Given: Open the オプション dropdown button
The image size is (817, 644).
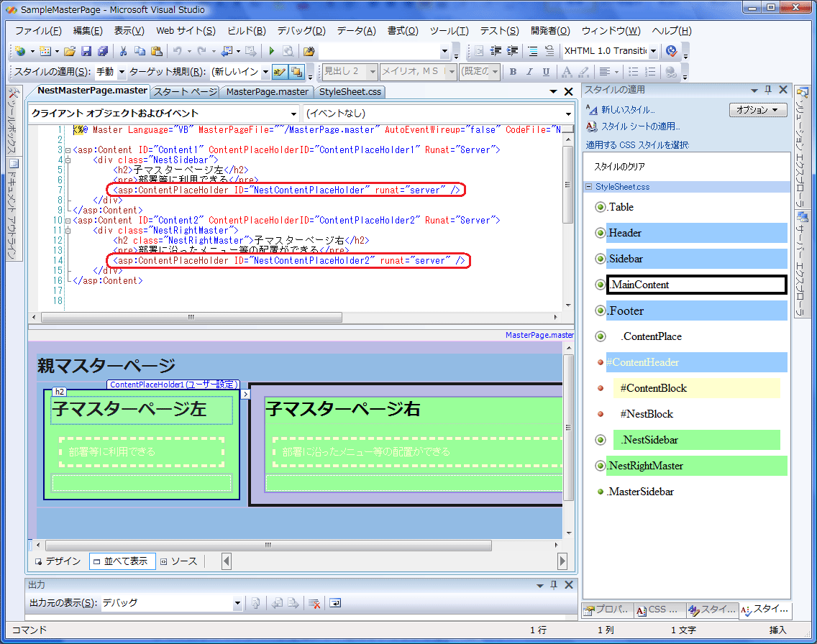Looking at the screenshot, I should click(757, 110).
